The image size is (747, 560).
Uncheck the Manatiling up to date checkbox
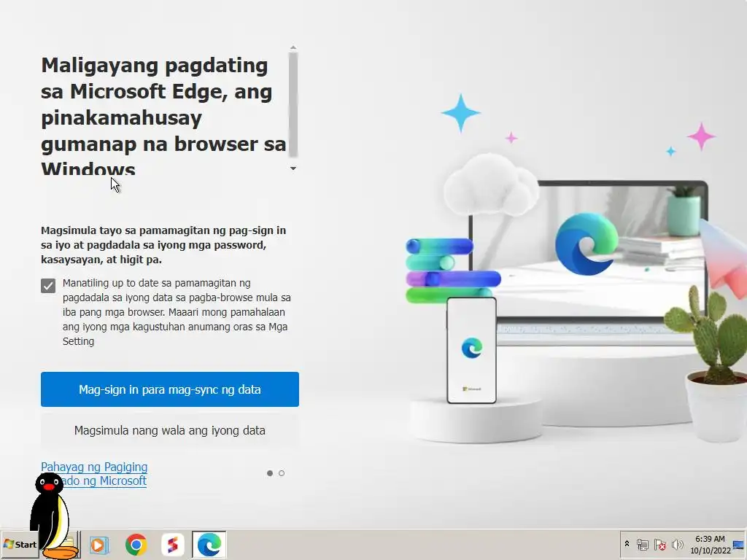click(48, 286)
